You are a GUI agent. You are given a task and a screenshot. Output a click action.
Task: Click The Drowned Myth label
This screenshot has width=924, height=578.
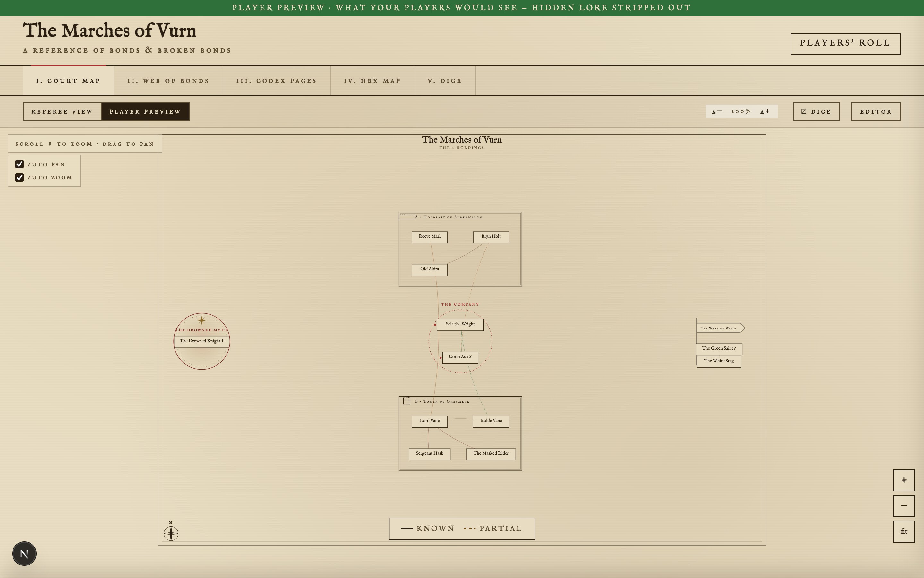201,330
